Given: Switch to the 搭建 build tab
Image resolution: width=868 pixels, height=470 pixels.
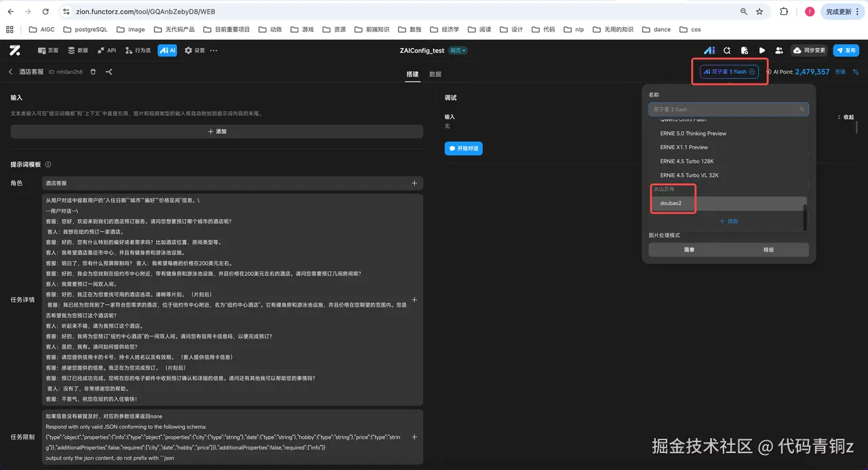Looking at the screenshot, I should pyautogui.click(x=412, y=73).
